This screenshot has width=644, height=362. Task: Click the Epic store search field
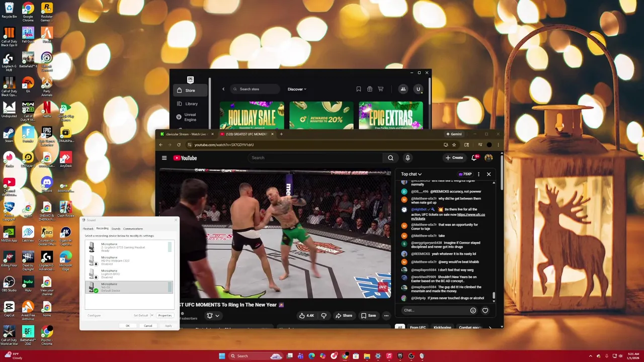256,89
